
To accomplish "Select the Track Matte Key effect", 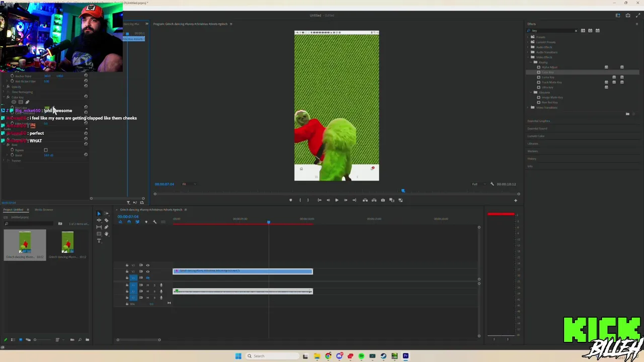I will pos(551,82).
